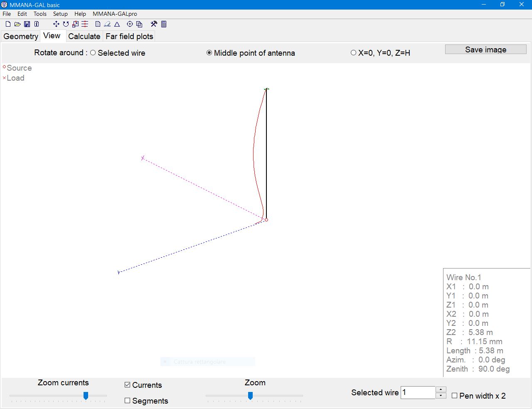This screenshot has height=409, width=532.
Task: Click the 'Zenith : 90.0 deg' value
Action: click(478, 369)
